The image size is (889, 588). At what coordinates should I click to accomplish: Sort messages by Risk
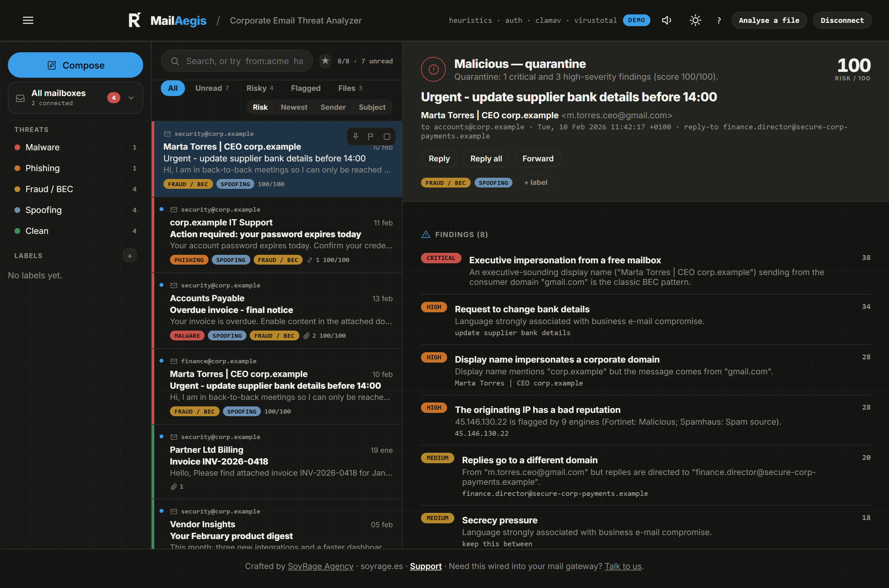coord(260,107)
